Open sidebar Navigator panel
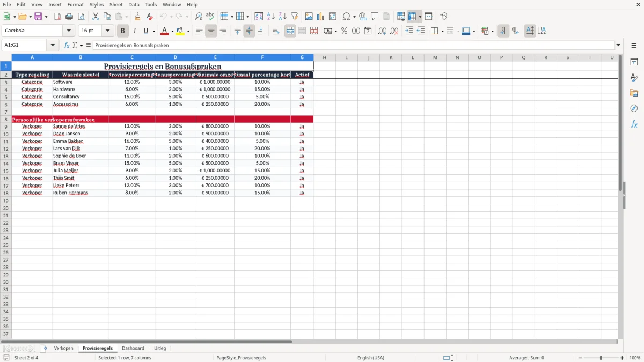Screen dimensions: 644x362 point(634,109)
